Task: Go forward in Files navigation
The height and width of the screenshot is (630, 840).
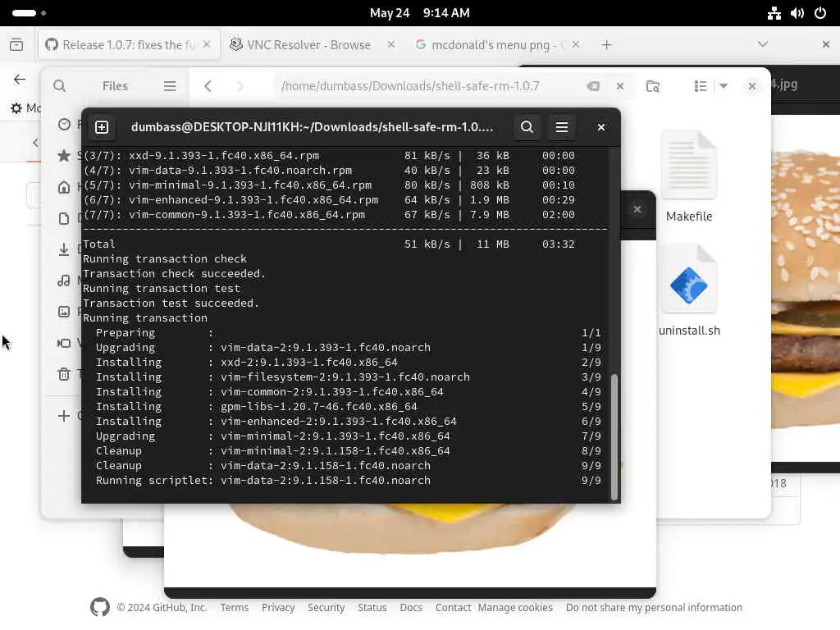Action: pos(240,86)
